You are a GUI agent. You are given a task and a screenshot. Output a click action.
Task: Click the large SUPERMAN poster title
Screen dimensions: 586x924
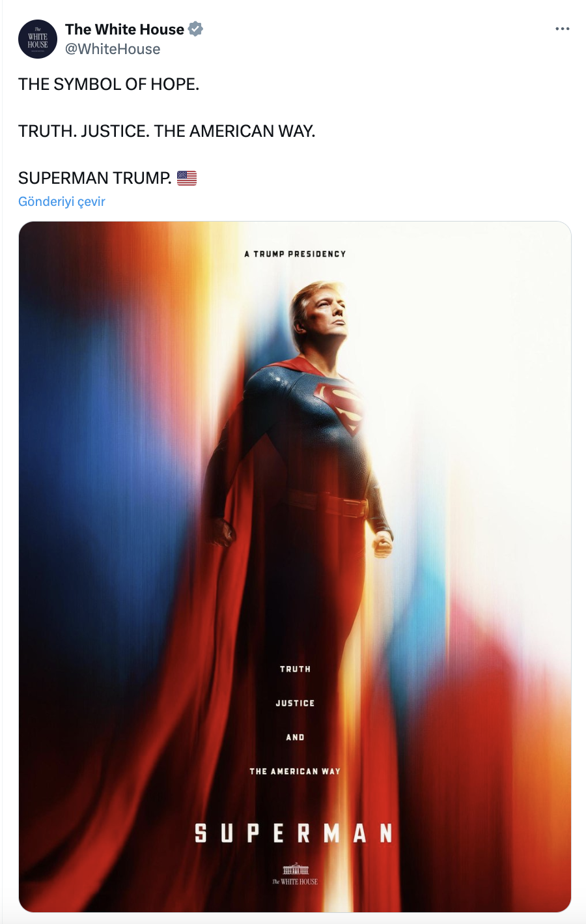pos(294,833)
